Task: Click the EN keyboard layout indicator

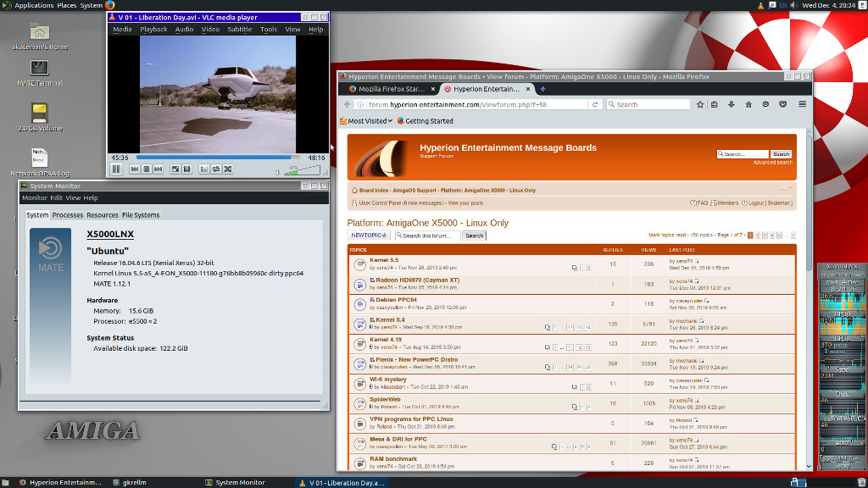Action: [782, 6]
